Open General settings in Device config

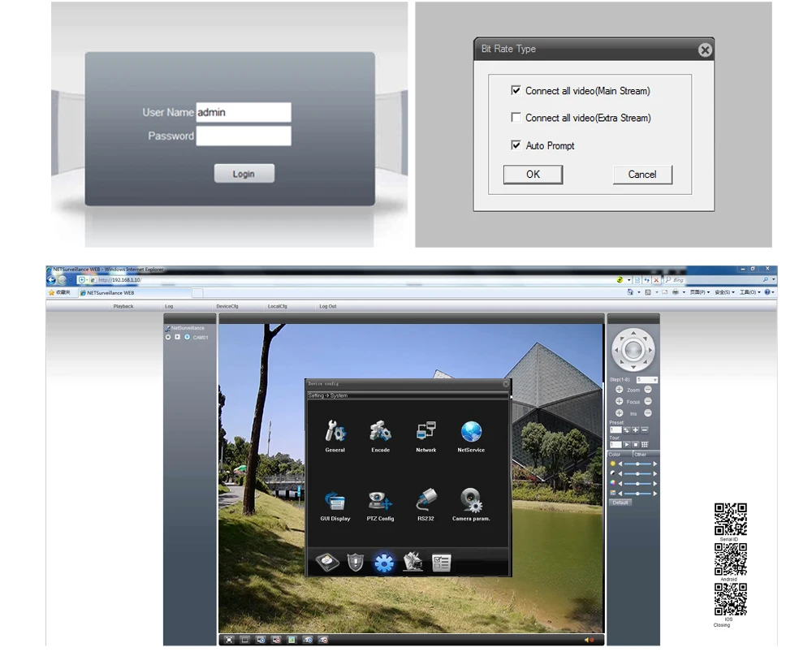(x=335, y=435)
